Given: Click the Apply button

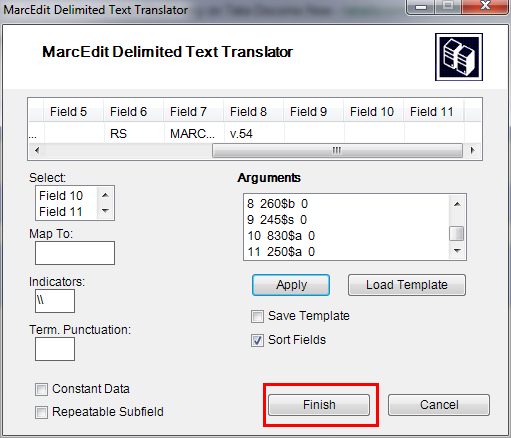Looking at the screenshot, I should point(291,285).
